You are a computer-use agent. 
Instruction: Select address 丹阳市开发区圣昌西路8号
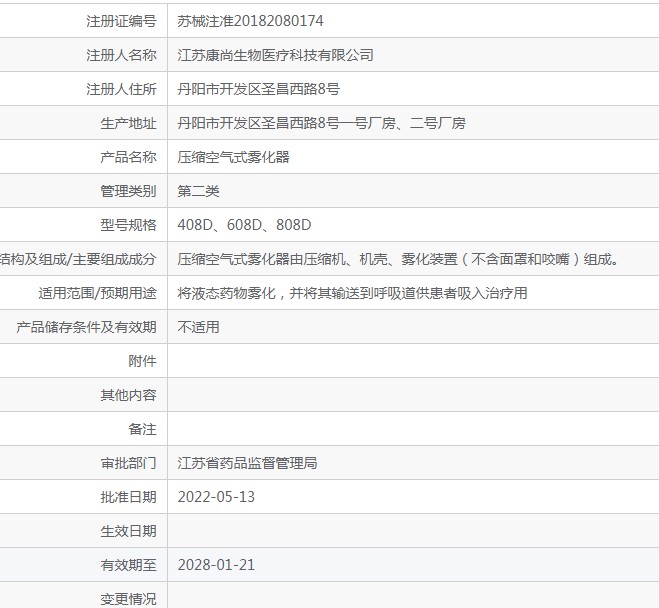point(258,89)
